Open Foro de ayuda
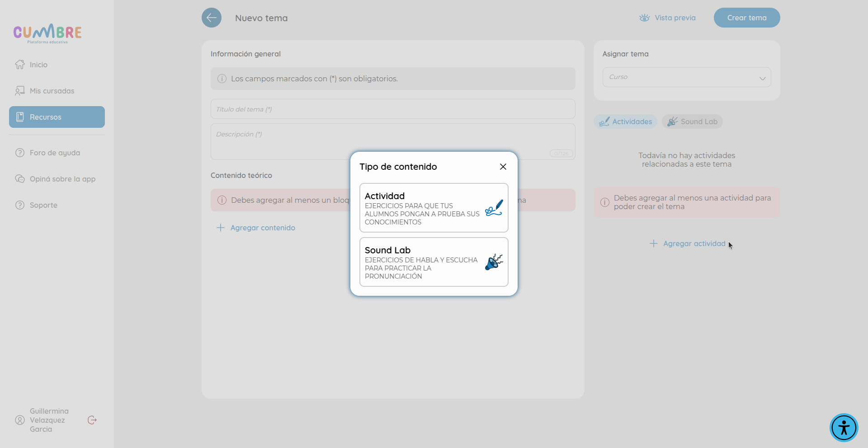This screenshot has width=868, height=448. click(x=57, y=153)
